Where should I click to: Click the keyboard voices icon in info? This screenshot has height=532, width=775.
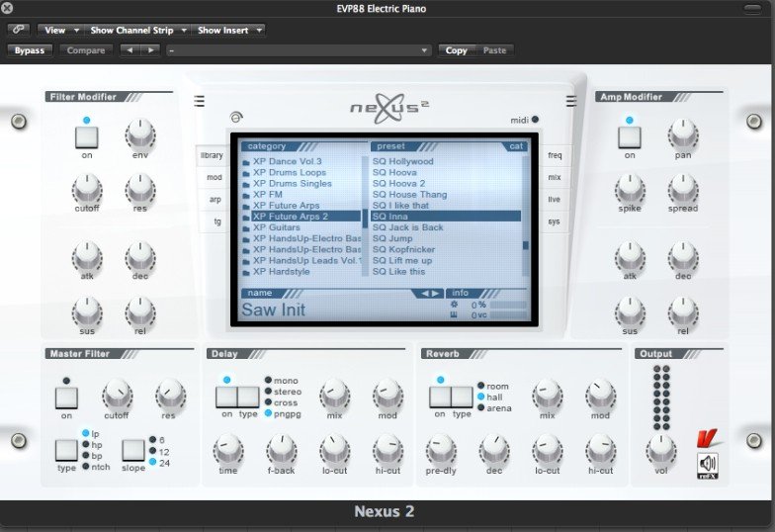click(x=454, y=314)
